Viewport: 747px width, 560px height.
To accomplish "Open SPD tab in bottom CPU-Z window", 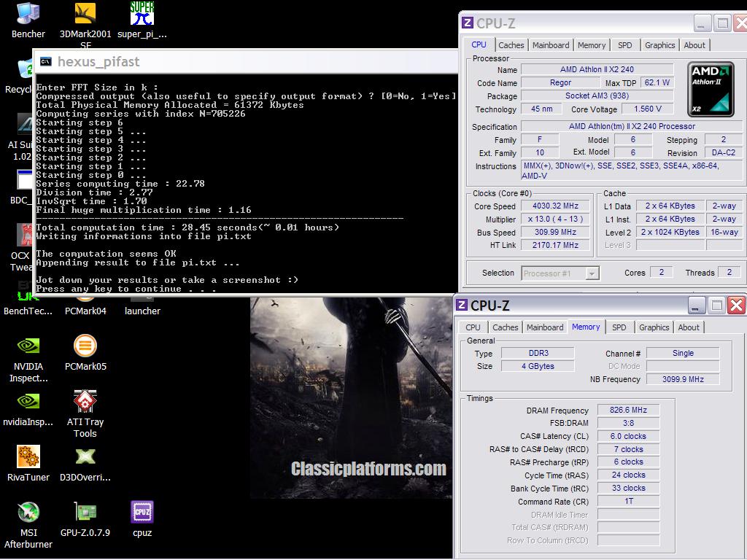I will tap(619, 327).
